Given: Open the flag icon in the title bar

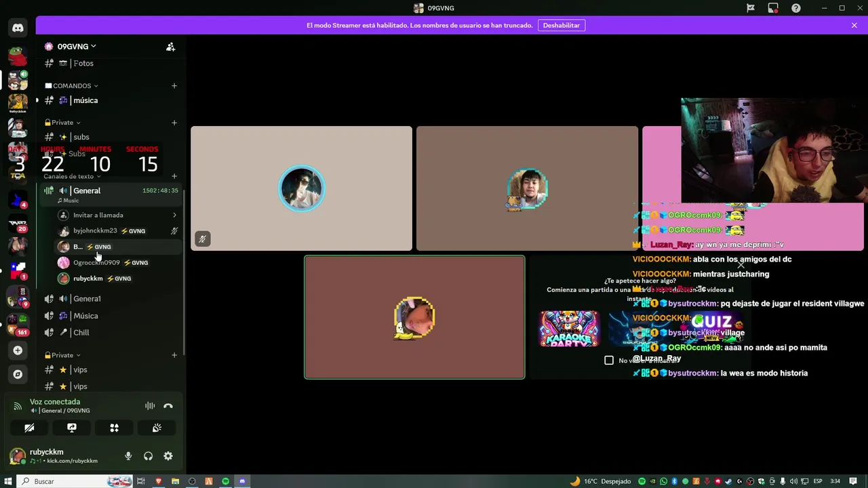Looking at the screenshot, I should pyautogui.click(x=751, y=8).
